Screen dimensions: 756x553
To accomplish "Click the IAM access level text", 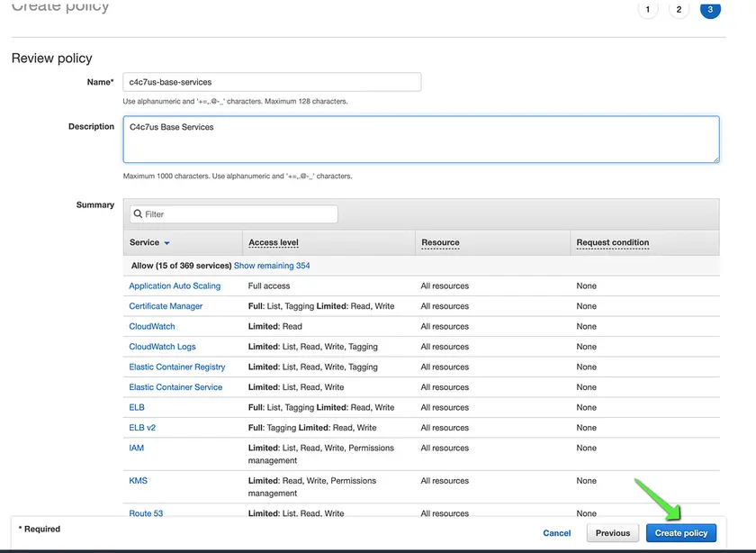I will click(320, 454).
